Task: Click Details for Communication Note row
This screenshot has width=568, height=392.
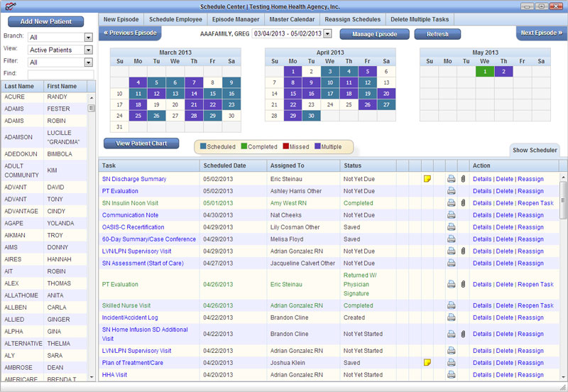Action: [482, 215]
